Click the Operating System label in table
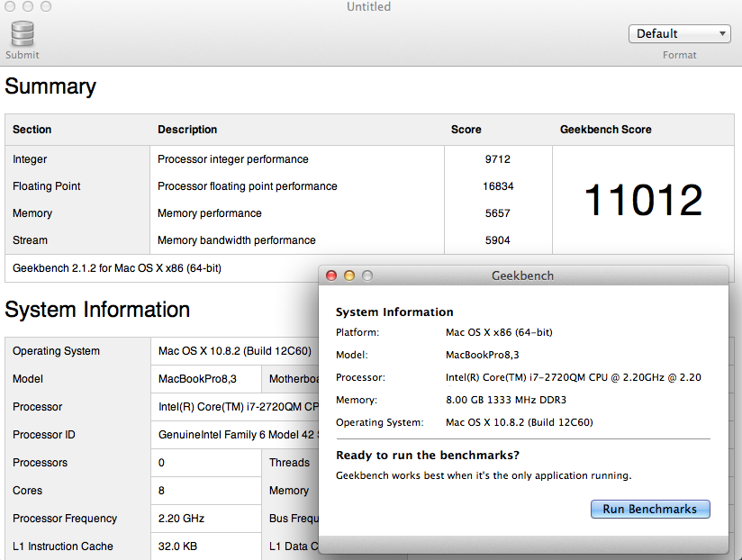 (x=57, y=351)
